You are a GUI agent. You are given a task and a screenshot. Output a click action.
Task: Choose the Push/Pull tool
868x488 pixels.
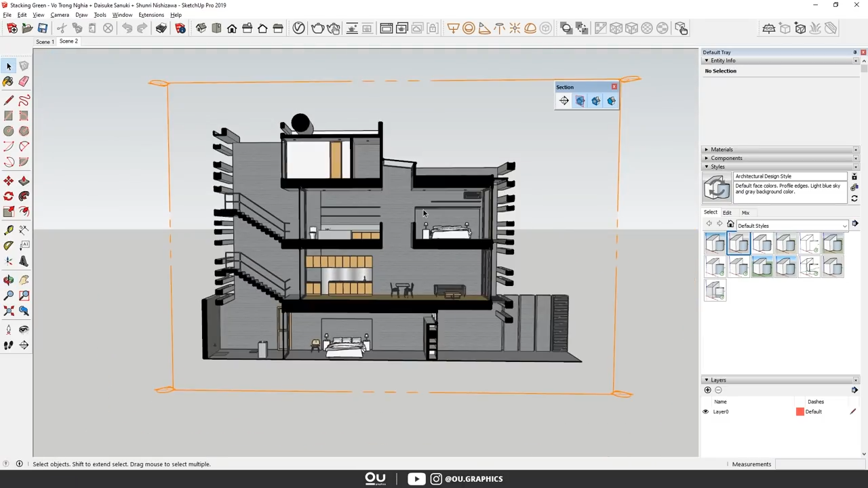click(x=24, y=181)
